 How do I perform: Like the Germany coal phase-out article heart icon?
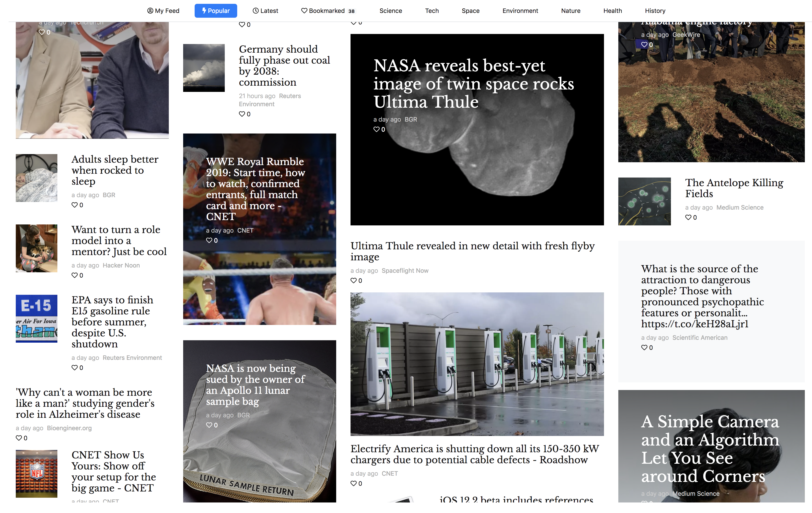click(x=242, y=114)
